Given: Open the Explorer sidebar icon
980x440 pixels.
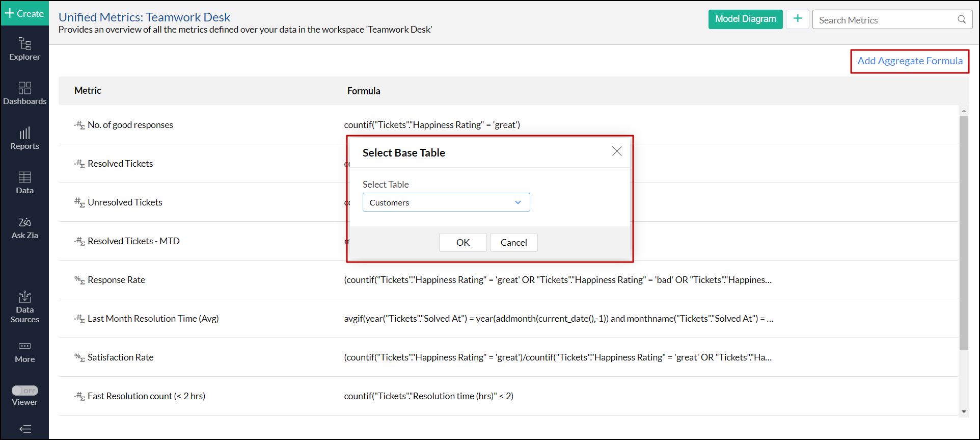Looking at the screenshot, I should point(24,49).
